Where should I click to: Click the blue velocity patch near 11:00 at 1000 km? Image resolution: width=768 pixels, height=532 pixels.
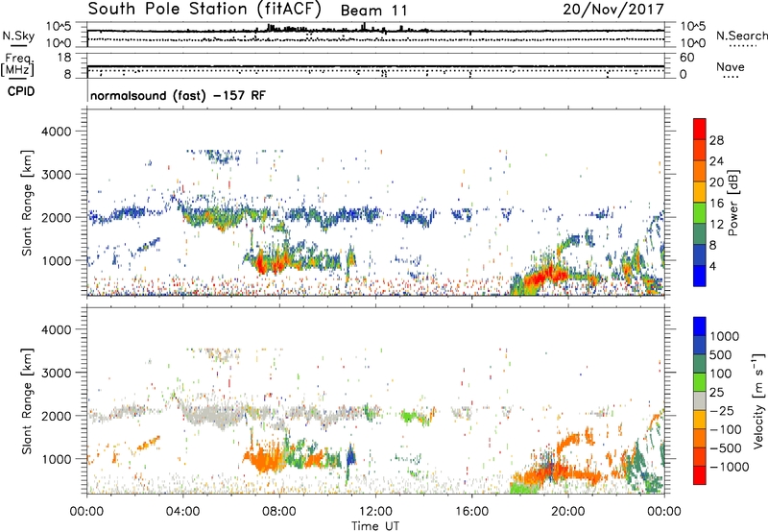350,455
